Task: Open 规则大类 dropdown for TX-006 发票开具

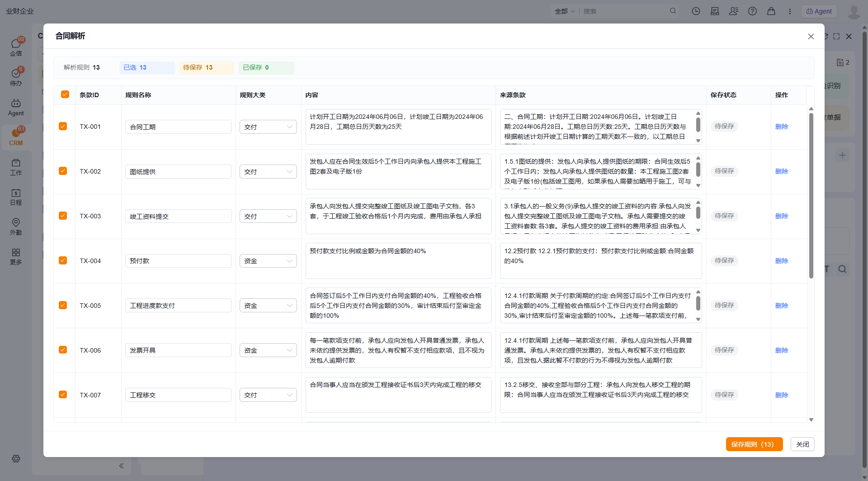Action: click(x=268, y=350)
